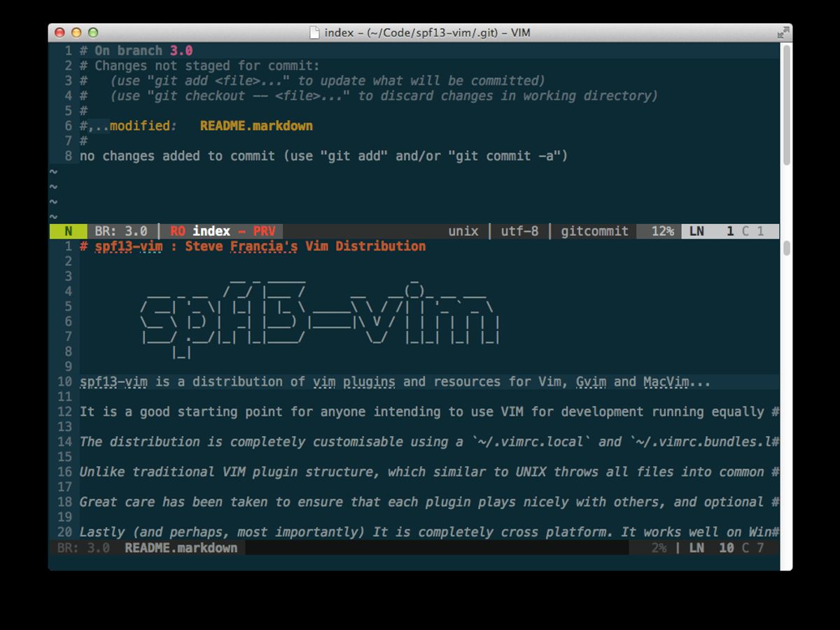Click the modified README.markdown file entry
The height and width of the screenshot is (630, 840).
(x=256, y=126)
